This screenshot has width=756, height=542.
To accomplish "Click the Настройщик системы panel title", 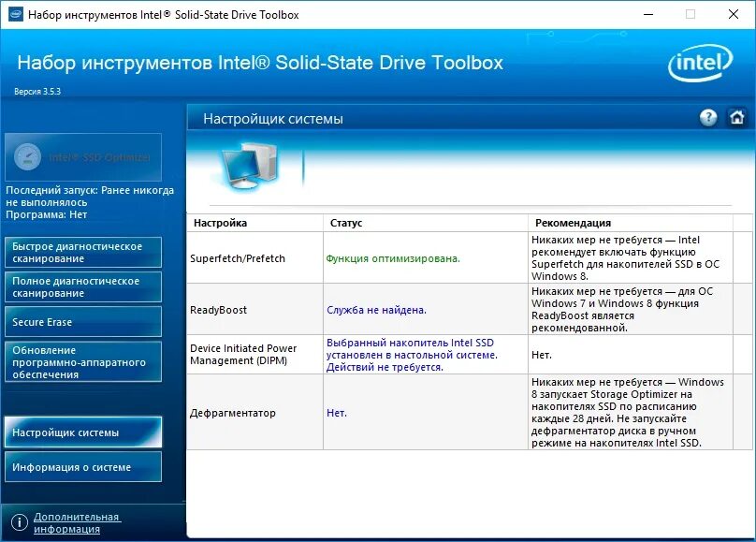I will (273, 119).
